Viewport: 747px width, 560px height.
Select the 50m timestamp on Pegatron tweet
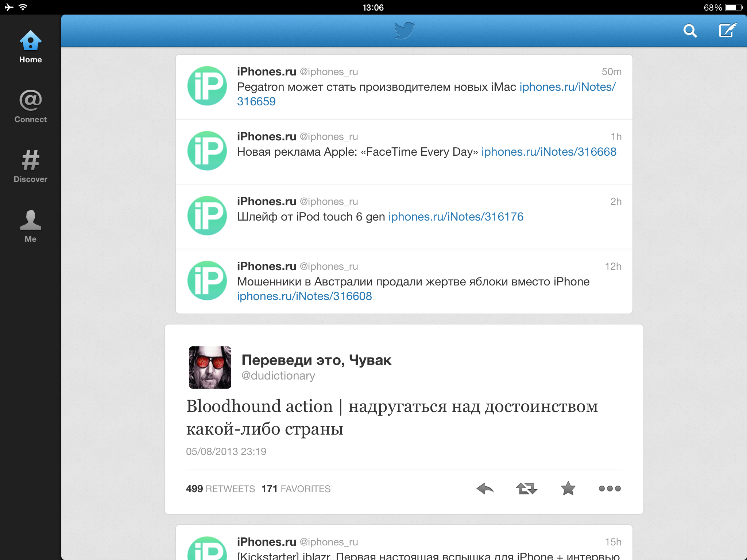pos(612,72)
